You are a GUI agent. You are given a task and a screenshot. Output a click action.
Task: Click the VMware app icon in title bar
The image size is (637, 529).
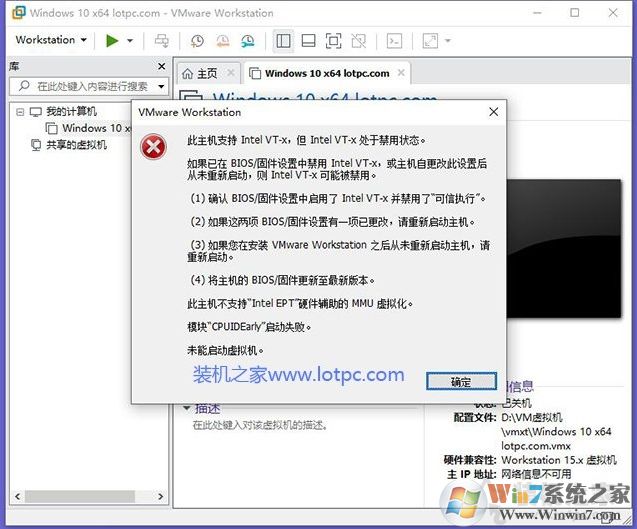pyautogui.click(x=19, y=13)
